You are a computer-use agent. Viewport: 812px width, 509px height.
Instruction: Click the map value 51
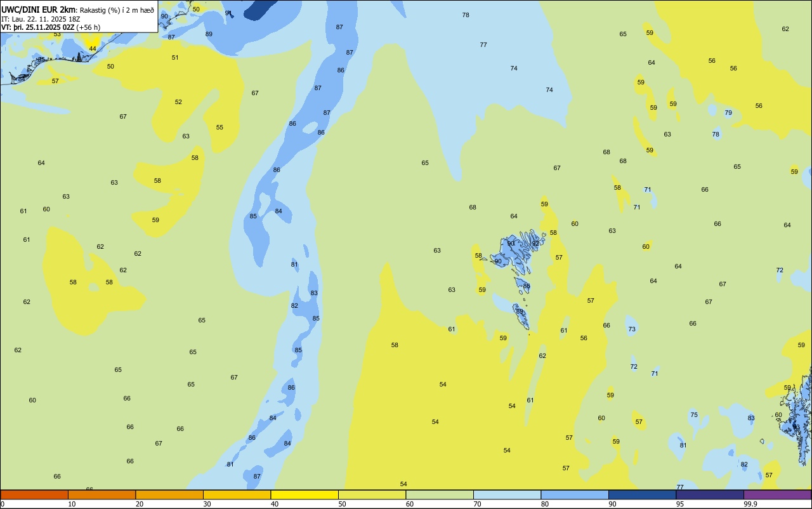point(175,58)
